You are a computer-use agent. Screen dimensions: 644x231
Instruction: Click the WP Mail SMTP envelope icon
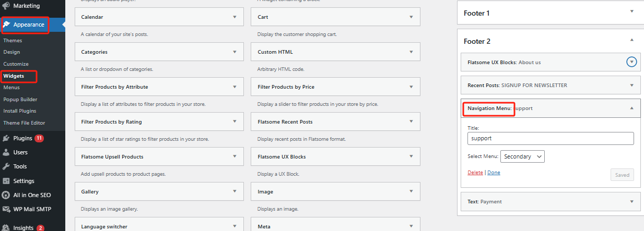6,209
